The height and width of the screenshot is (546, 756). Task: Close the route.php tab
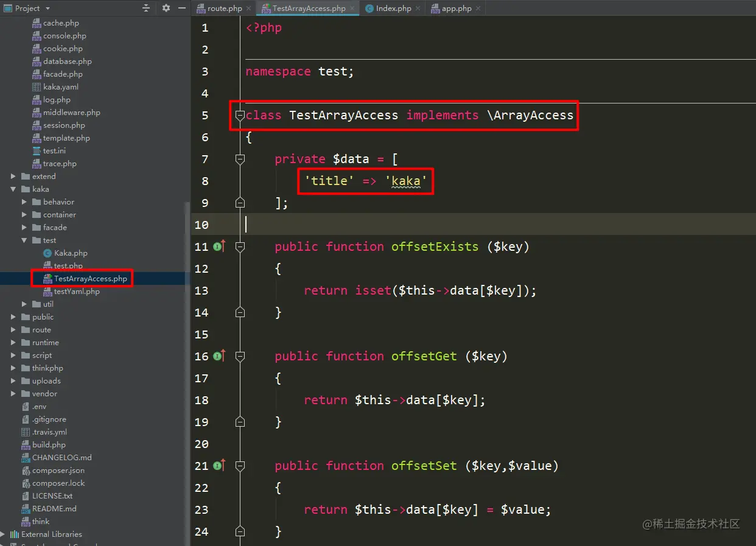tap(248, 9)
